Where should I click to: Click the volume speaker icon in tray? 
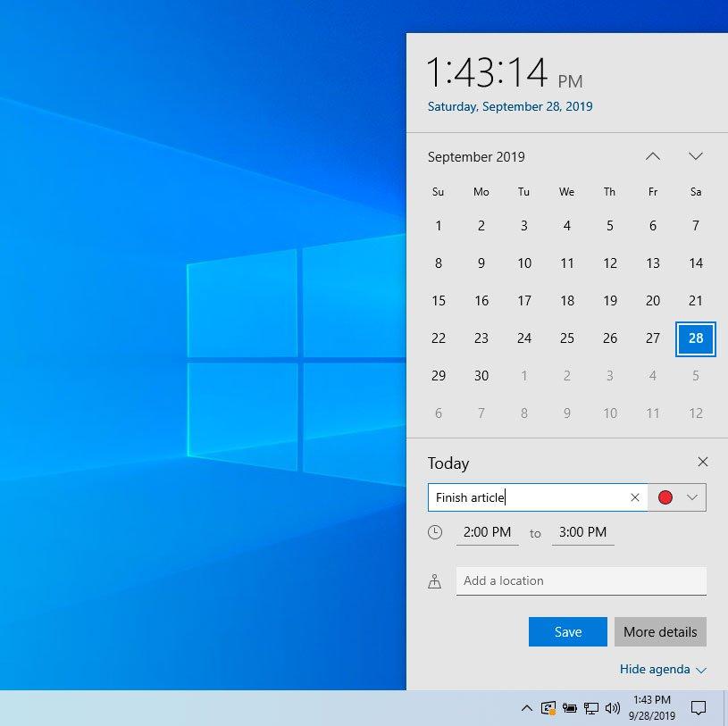[x=612, y=708]
